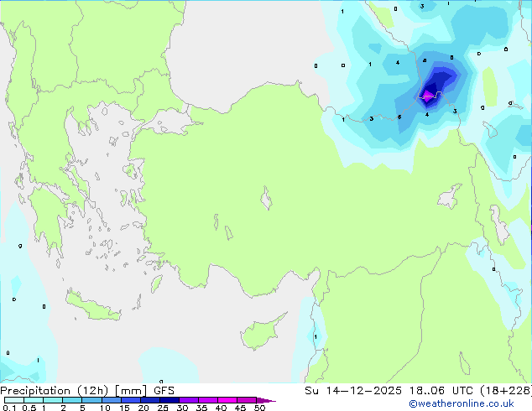
Task: Click the '0.1' legend scale label
Action: tap(9, 408)
